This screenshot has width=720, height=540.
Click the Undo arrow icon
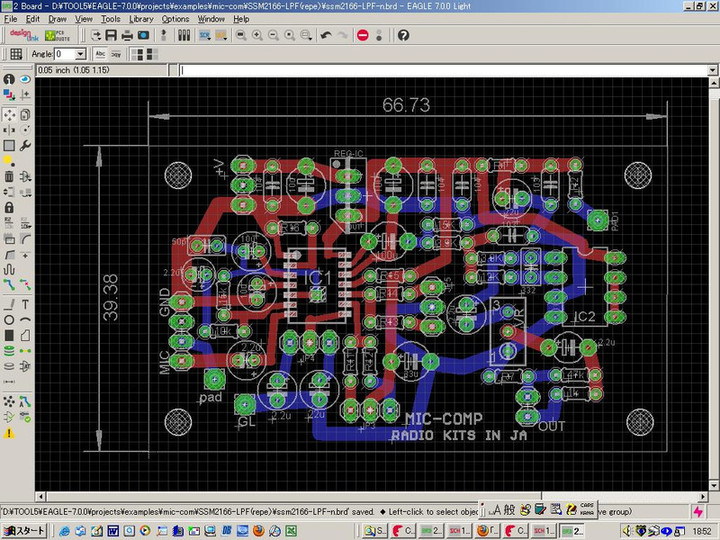pyautogui.click(x=325, y=35)
